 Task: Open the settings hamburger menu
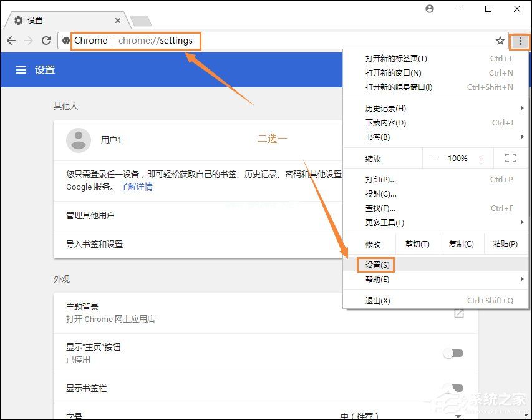(x=21, y=70)
